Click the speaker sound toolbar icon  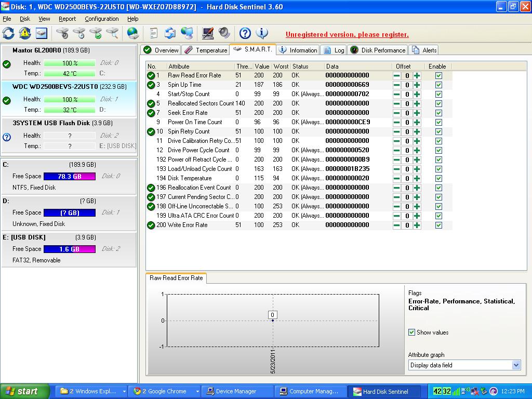tap(224, 33)
